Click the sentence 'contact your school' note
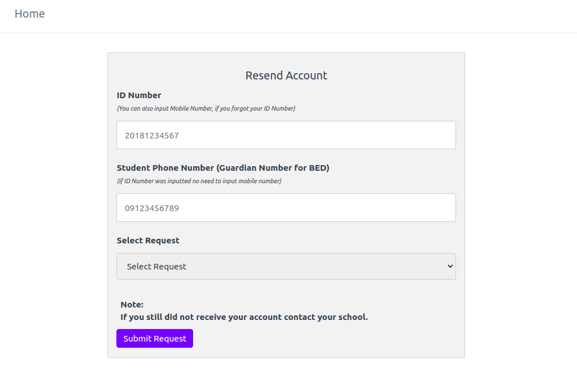577x392 pixels. pos(244,317)
